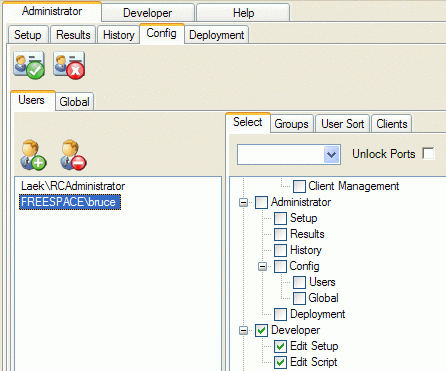
Task: Switch to the Developer top tab
Action: 148,13
